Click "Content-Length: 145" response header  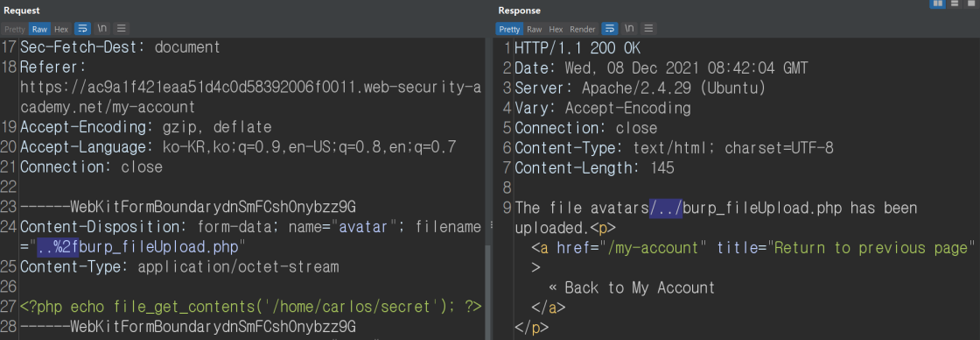(x=594, y=168)
